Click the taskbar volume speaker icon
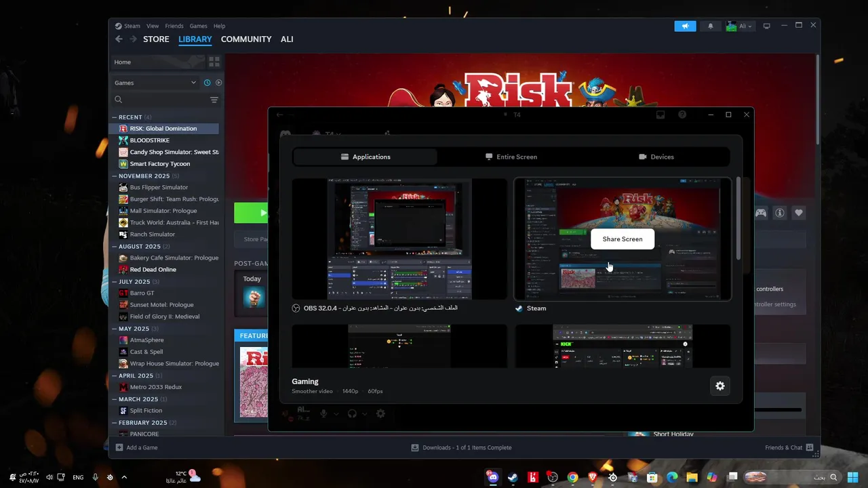868x488 pixels. (x=49, y=477)
